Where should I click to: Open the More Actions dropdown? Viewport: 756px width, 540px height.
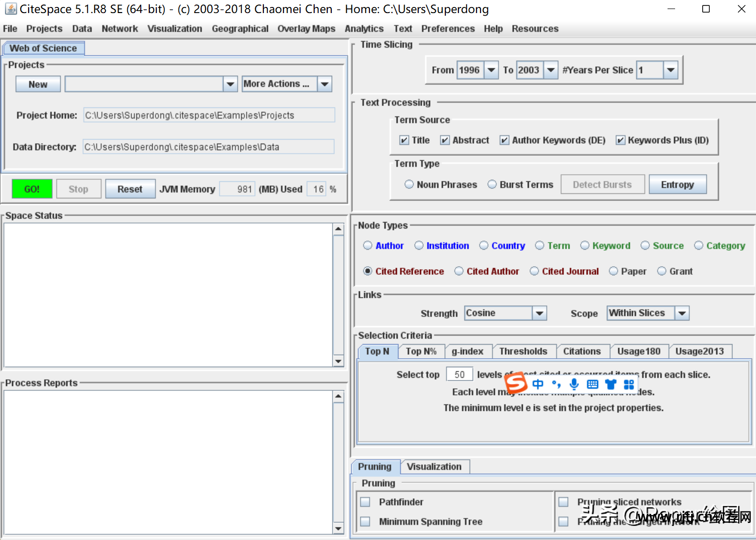pyautogui.click(x=325, y=84)
